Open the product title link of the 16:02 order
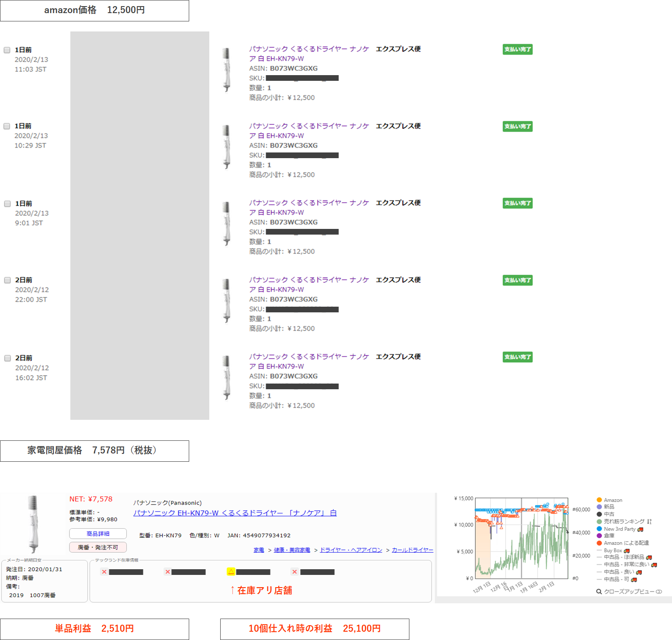The image size is (672, 640). coord(309,361)
